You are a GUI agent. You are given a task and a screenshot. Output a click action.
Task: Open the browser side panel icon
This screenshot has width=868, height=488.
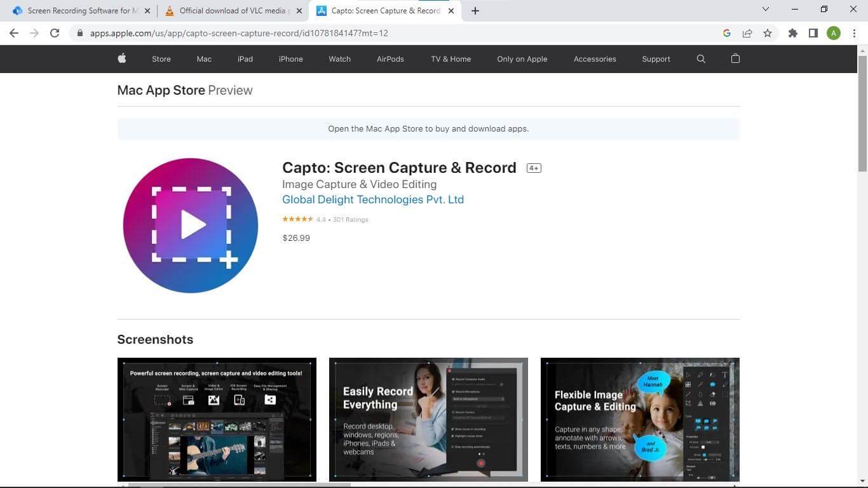tap(813, 33)
